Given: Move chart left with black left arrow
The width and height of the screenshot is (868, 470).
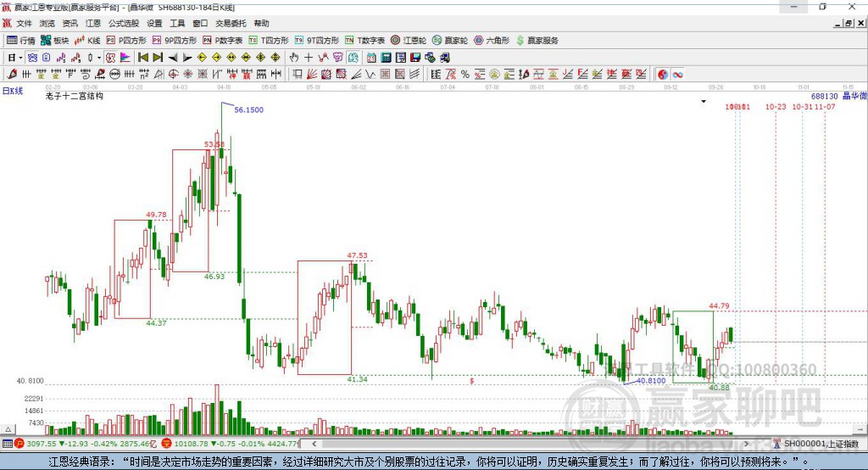Looking at the screenshot, I should coord(173,58).
